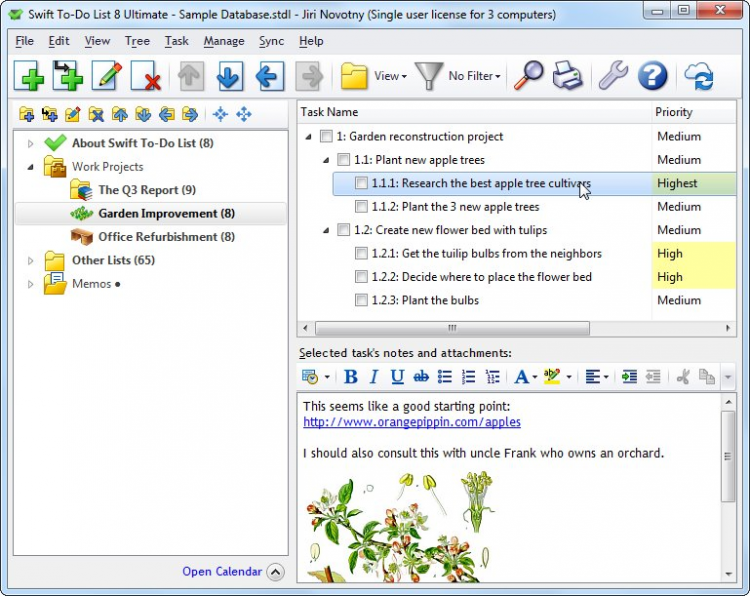The height and width of the screenshot is (596, 750).
Task: Toggle Italic in the notes toolbar
Action: (374, 377)
